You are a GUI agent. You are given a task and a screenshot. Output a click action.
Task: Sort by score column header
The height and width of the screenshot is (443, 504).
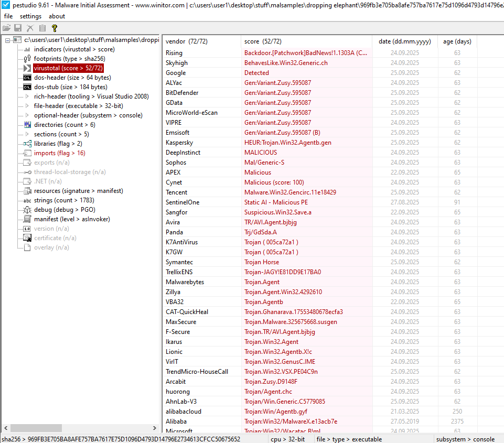[x=307, y=41]
